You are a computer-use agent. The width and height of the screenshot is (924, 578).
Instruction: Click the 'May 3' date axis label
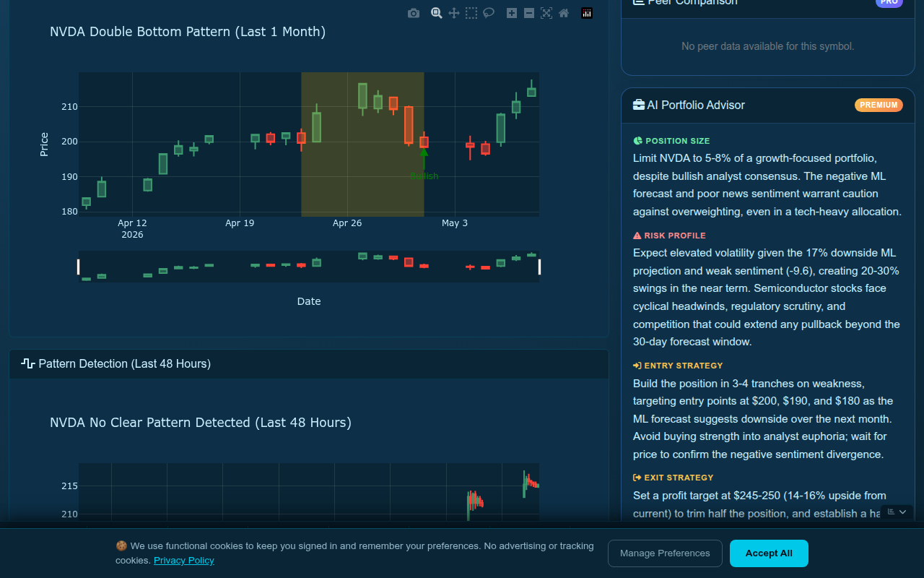pos(455,223)
